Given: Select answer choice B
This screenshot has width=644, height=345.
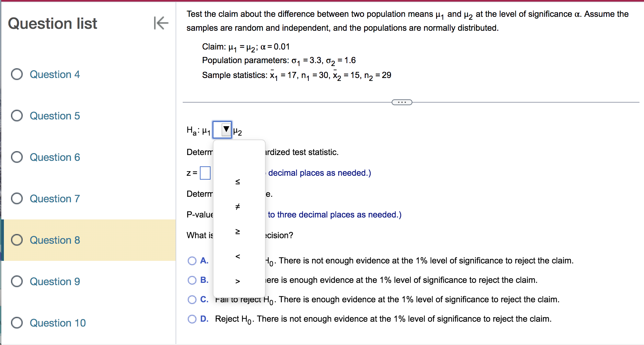Looking at the screenshot, I should (x=192, y=280).
